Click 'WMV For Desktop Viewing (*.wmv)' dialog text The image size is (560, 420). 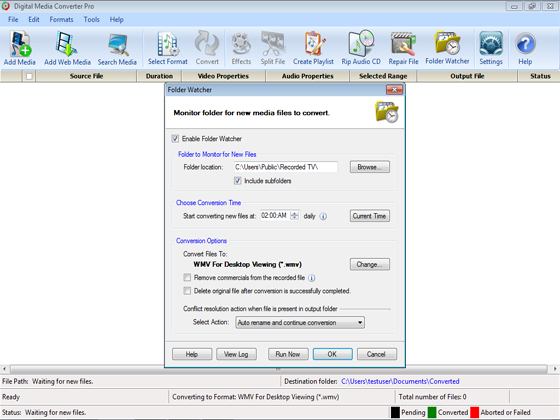tap(248, 265)
